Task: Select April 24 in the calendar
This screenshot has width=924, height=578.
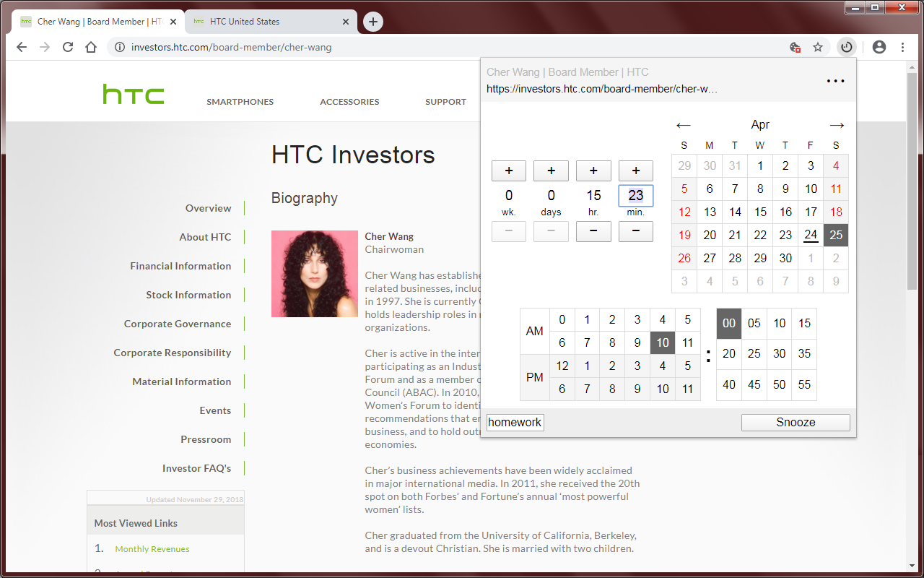Action: [811, 235]
